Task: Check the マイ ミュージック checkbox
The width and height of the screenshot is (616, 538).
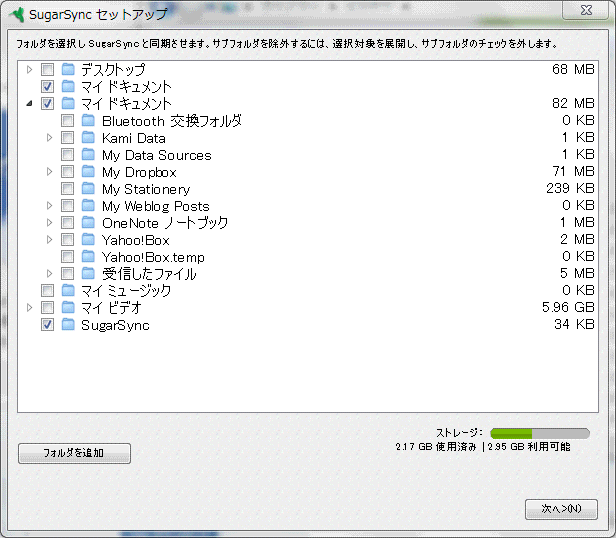Action: [48, 290]
